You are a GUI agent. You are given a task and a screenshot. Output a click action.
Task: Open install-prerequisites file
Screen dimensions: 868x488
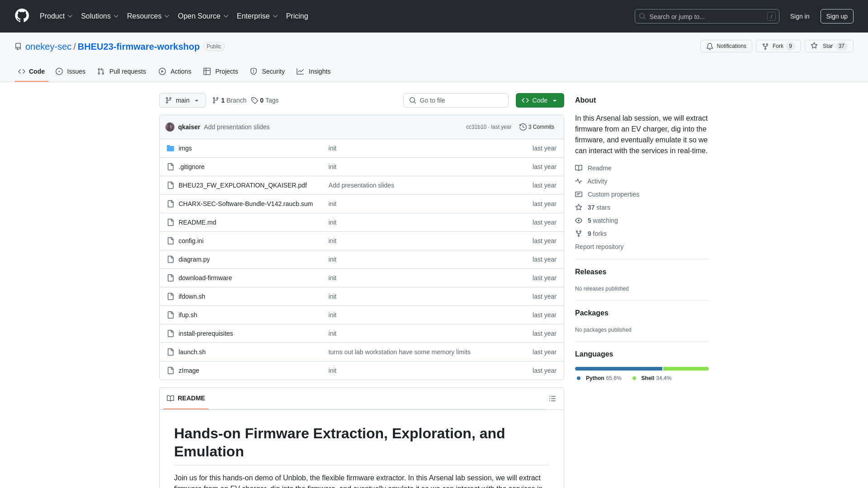click(x=206, y=333)
